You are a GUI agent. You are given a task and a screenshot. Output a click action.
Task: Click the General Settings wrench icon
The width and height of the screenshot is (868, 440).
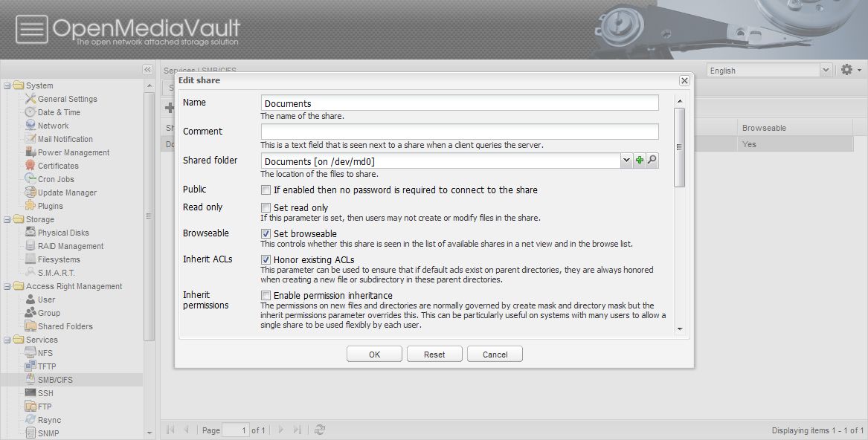click(30, 99)
